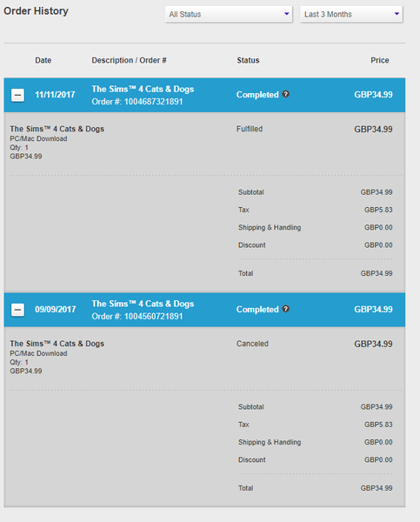The width and height of the screenshot is (420, 522).
Task: Open the Last 3 Months dropdown
Action: click(x=351, y=14)
